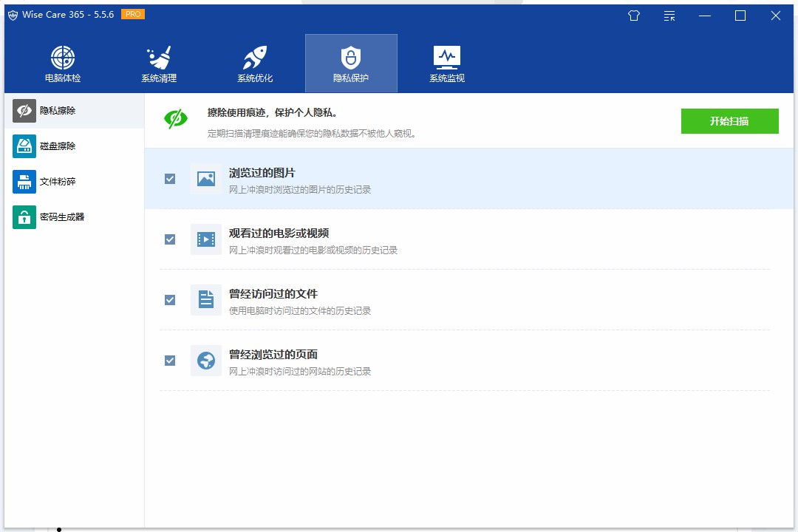Select 密码生成器 text in sidebar

pyautogui.click(x=62, y=217)
